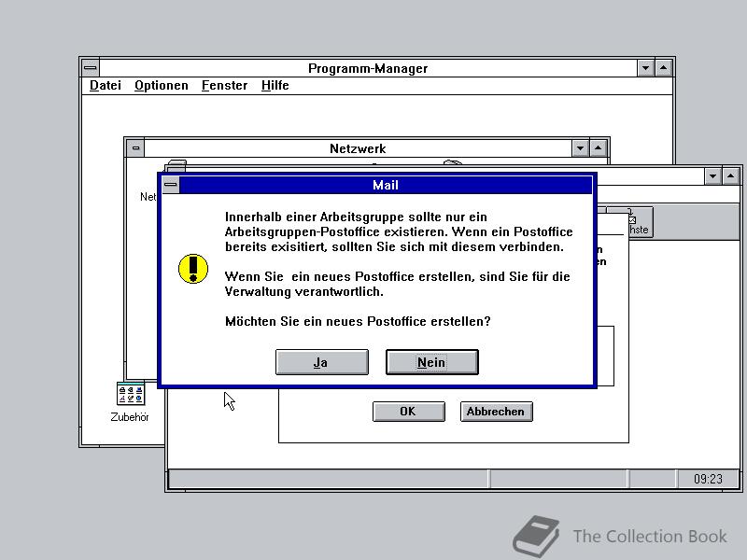The height and width of the screenshot is (560, 747).
Task: Click the yellow exclamation warning icon
Action: pos(193,269)
